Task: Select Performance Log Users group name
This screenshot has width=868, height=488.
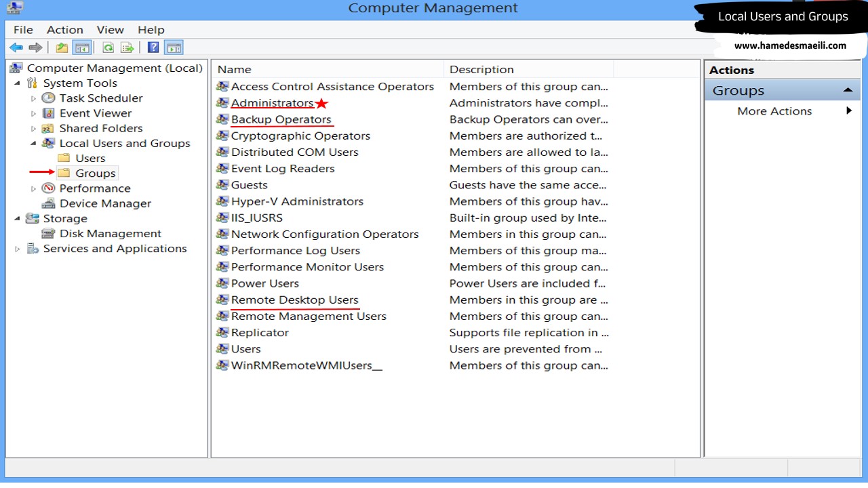Action: pyautogui.click(x=296, y=251)
